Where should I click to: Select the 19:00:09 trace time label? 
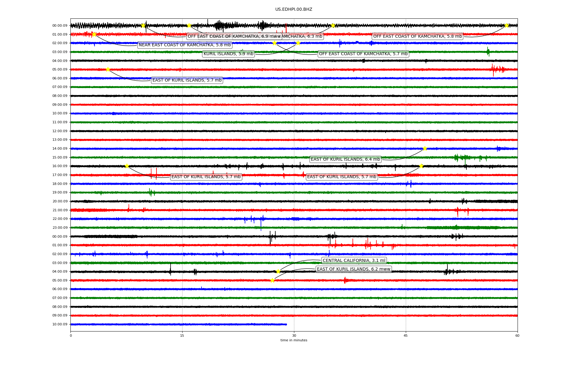pyautogui.click(x=60, y=193)
